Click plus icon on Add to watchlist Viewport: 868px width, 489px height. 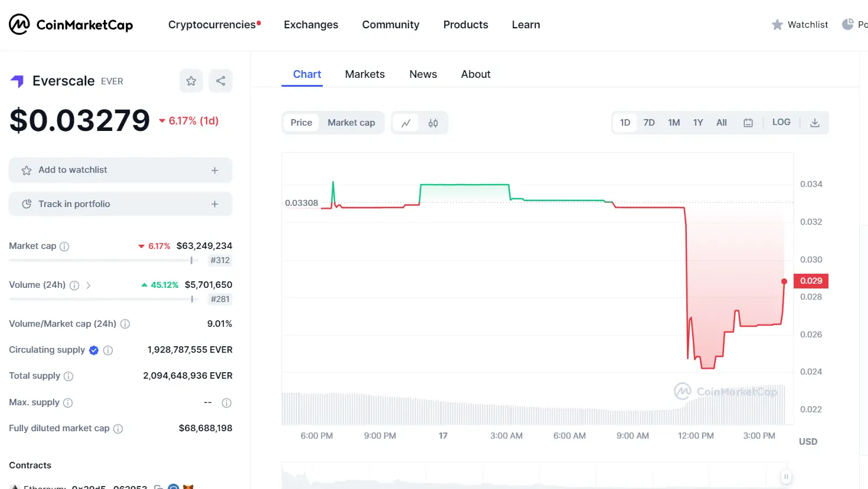click(215, 170)
